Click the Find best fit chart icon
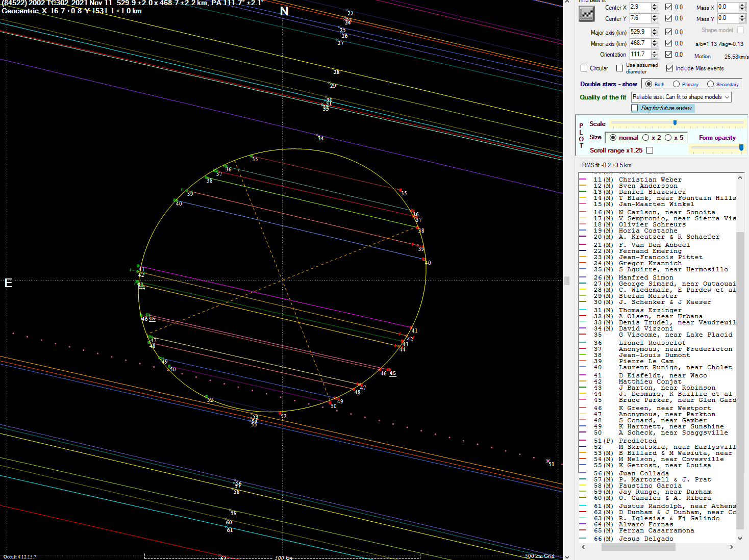The height and width of the screenshot is (560, 749). (x=587, y=13)
